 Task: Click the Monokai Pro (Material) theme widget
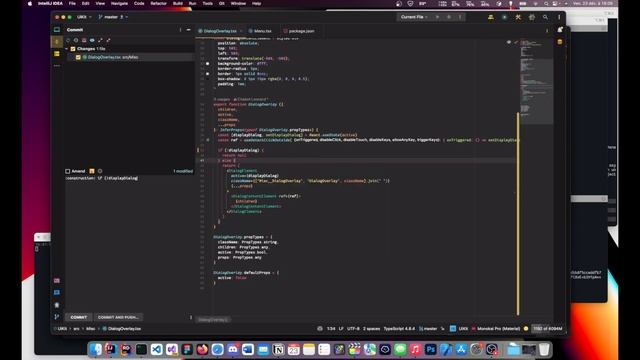pyautogui.click(x=496, y=329)
